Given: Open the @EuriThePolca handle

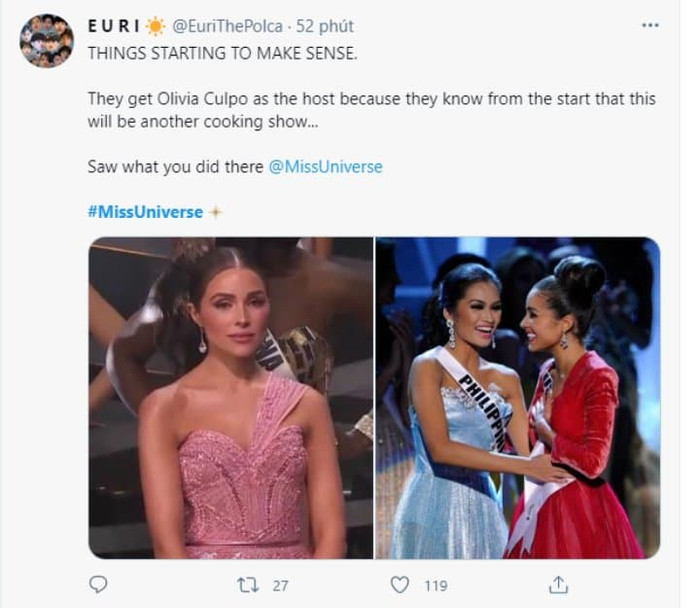Looking at the screenshot, I should tap(228, 26).
